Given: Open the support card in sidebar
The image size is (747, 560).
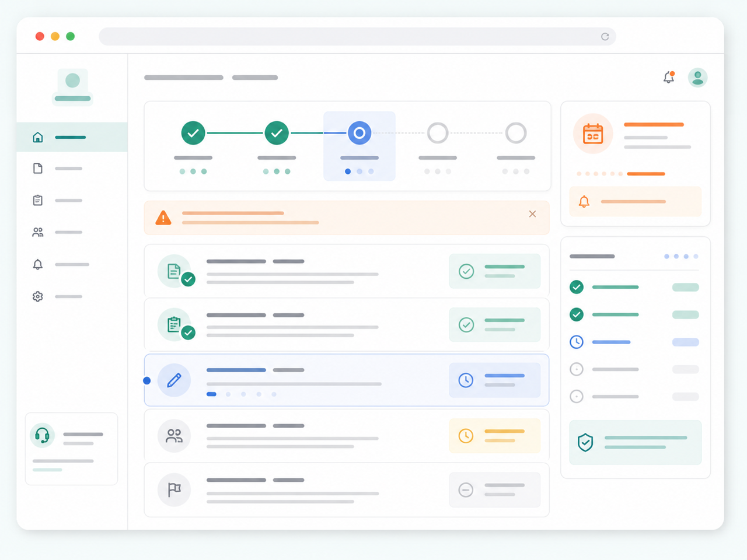Looking at the screenshot, I should point(71,449).
